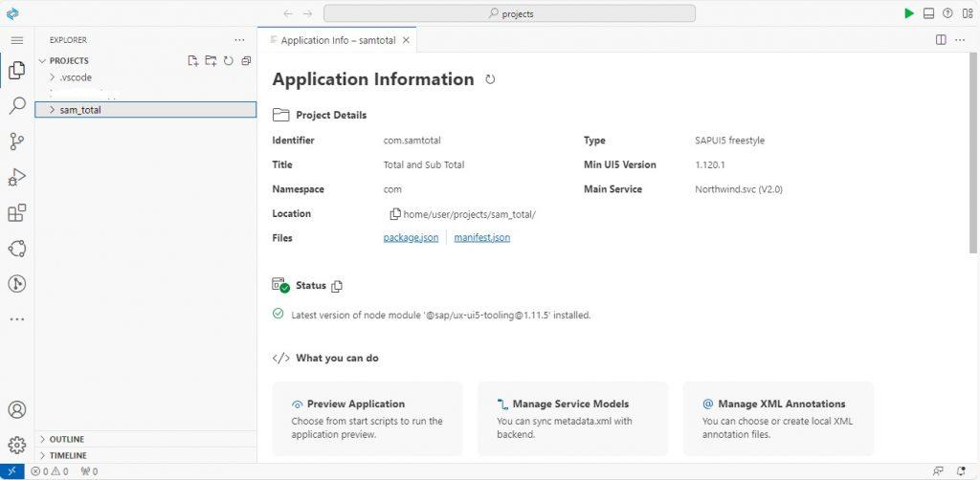Select the Application Info – samtotal tab

point(338,40)
